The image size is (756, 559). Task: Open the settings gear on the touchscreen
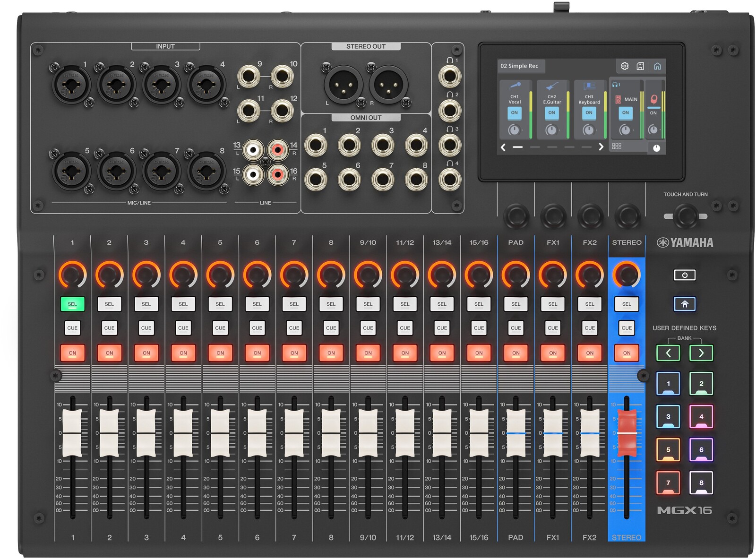point(625,66)
